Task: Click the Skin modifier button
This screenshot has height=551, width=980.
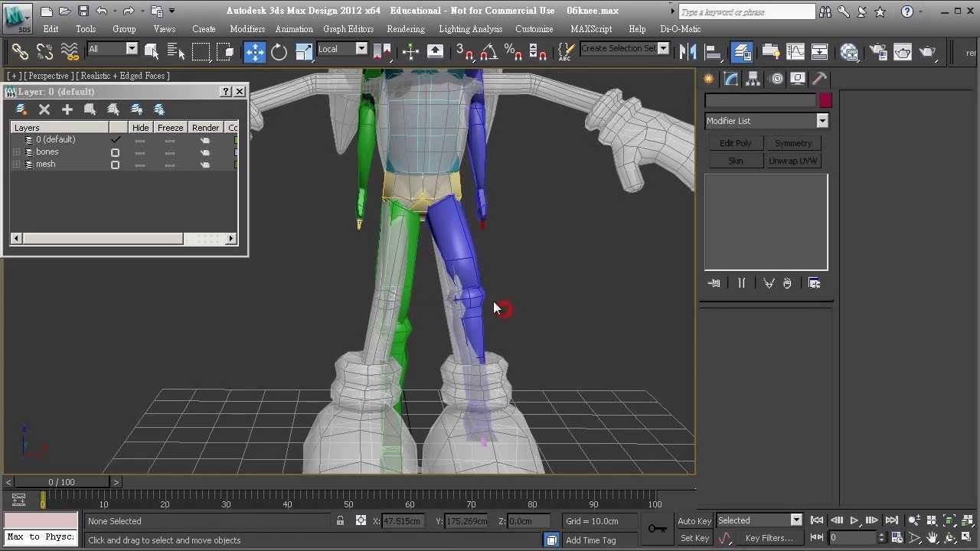Action: [x=735, y=161]
